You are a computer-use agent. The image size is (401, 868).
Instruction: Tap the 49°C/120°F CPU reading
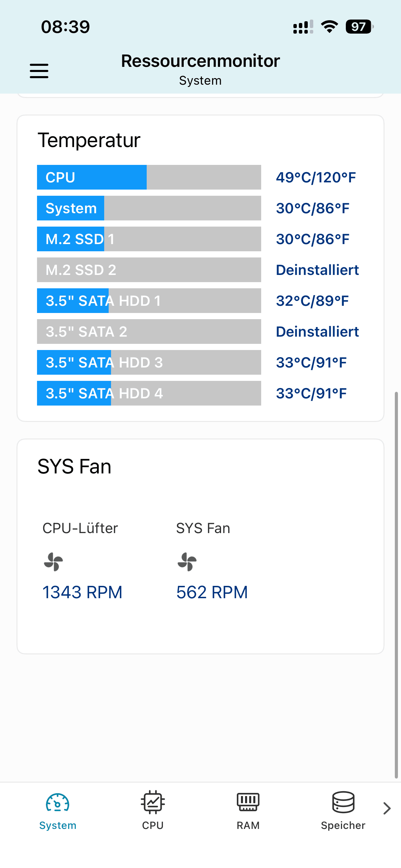click(x=316, y=178)
